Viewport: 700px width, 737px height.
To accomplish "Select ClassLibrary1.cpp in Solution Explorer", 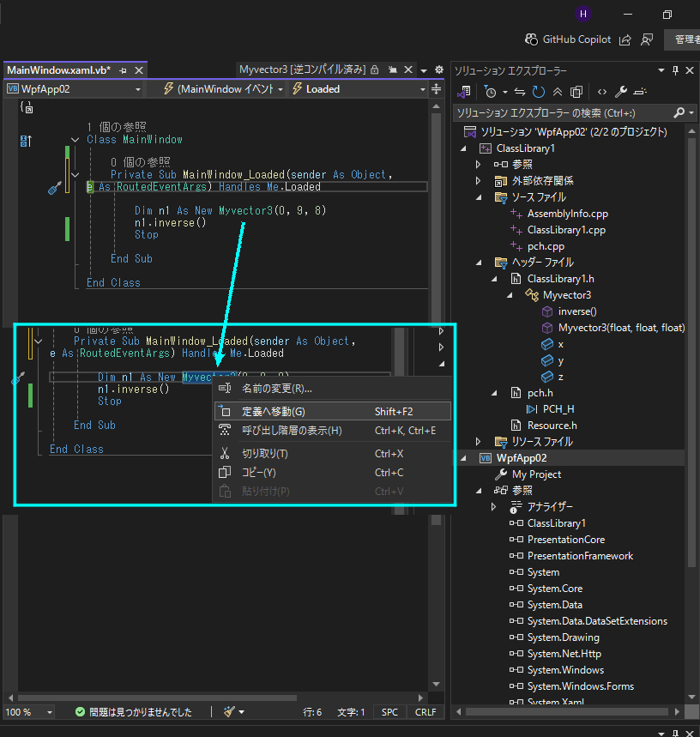I will 566,230.
